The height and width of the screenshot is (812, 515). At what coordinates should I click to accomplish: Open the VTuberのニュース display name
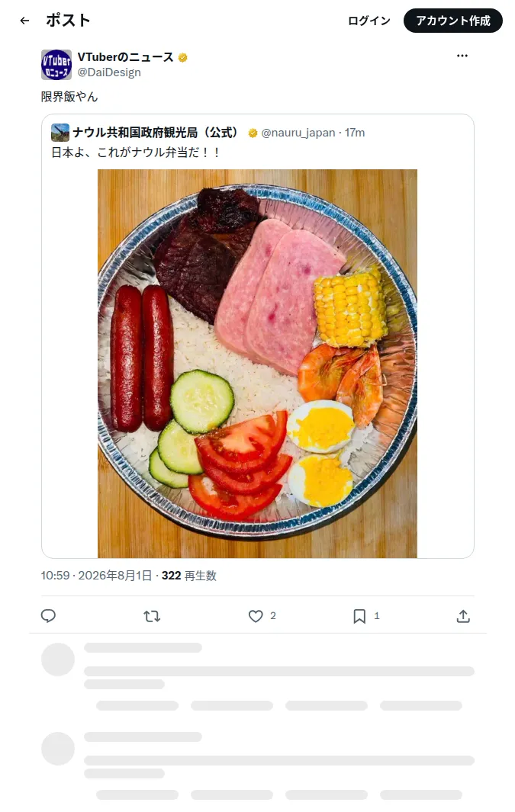click(125, 57)
